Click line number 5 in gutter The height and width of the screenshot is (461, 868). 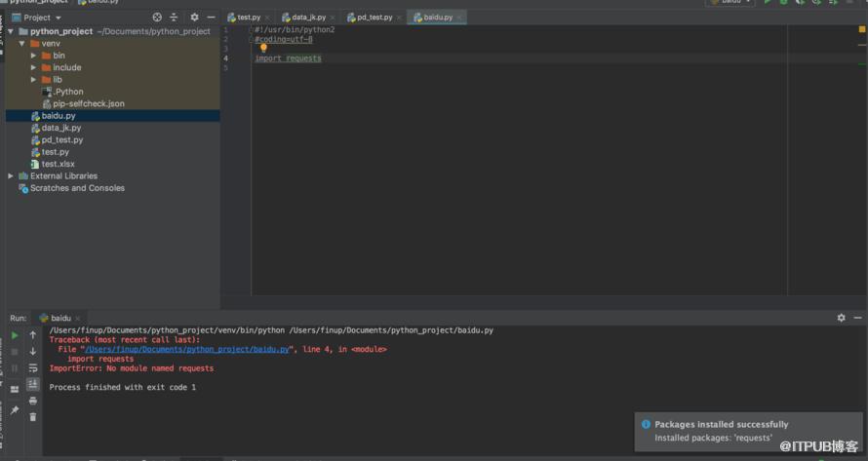click(x=225, y=67)
